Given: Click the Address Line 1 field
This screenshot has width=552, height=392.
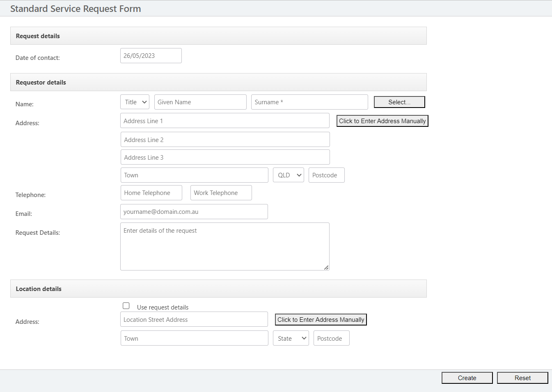Looking at the screenshot, I should (x=224, y=120).
